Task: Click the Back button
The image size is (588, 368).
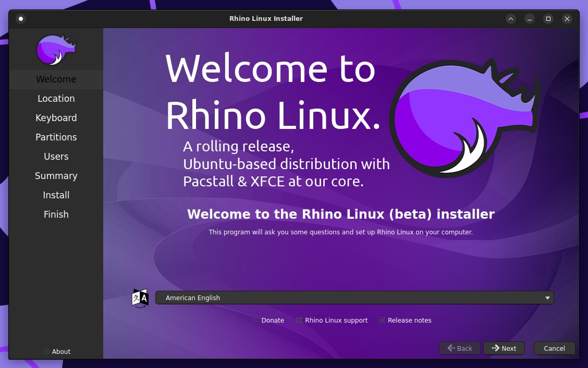Action: (x=460, y=348)
